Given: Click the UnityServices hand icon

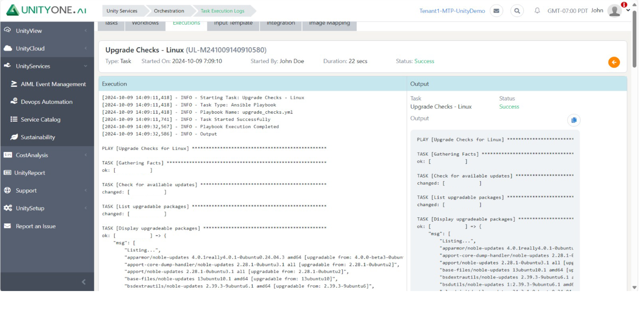Looking at the screenshot, I should point(7,65).
